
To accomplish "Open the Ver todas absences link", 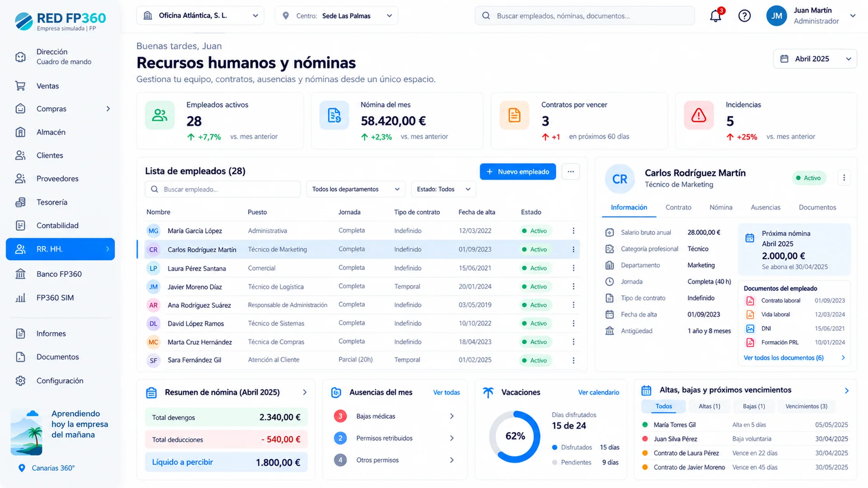I will tap(446, 392).
